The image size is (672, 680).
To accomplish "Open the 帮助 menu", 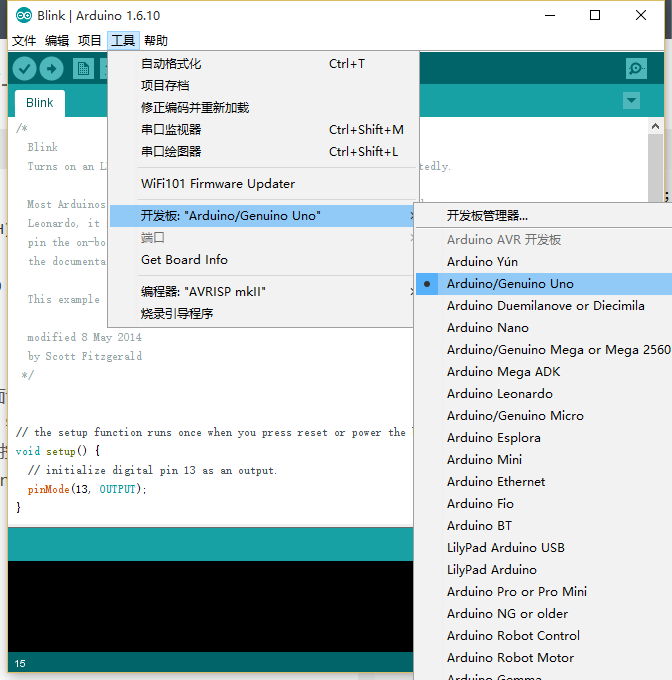I will (156, 41).
